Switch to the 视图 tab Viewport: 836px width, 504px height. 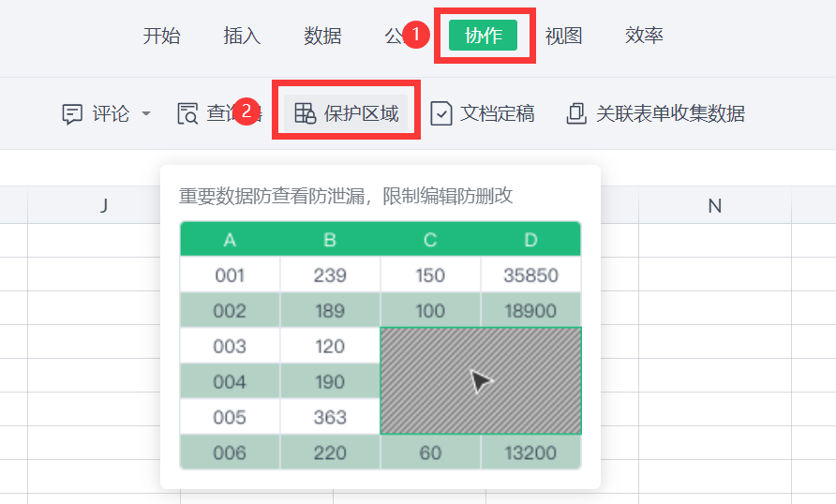563,36
